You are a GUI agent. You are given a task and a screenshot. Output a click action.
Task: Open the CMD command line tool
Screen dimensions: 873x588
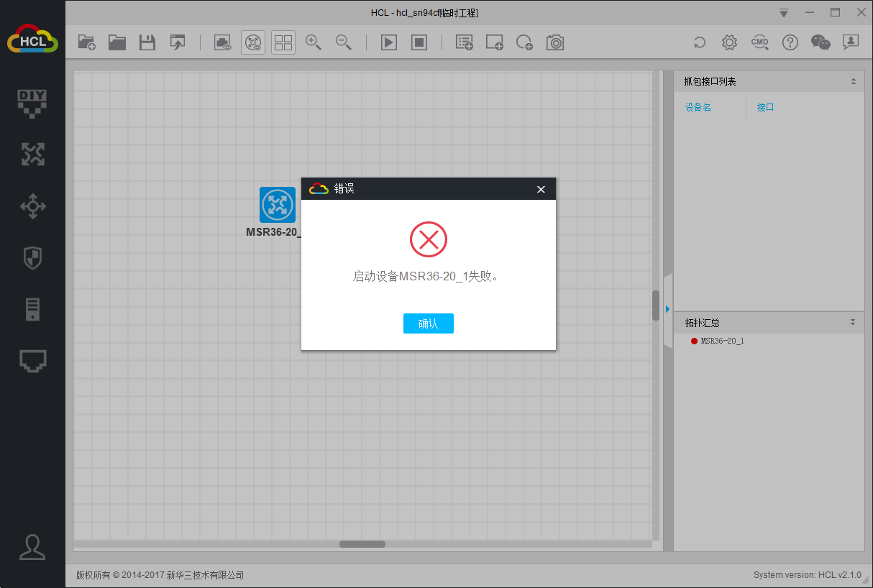click(759, 42)
